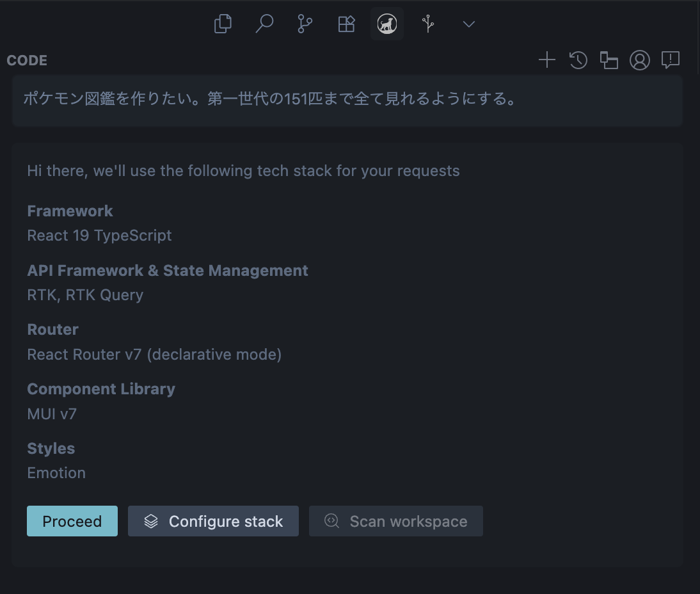Click the CODE panel title
Screen dimensions: 700x594
(x=27, y=60)
